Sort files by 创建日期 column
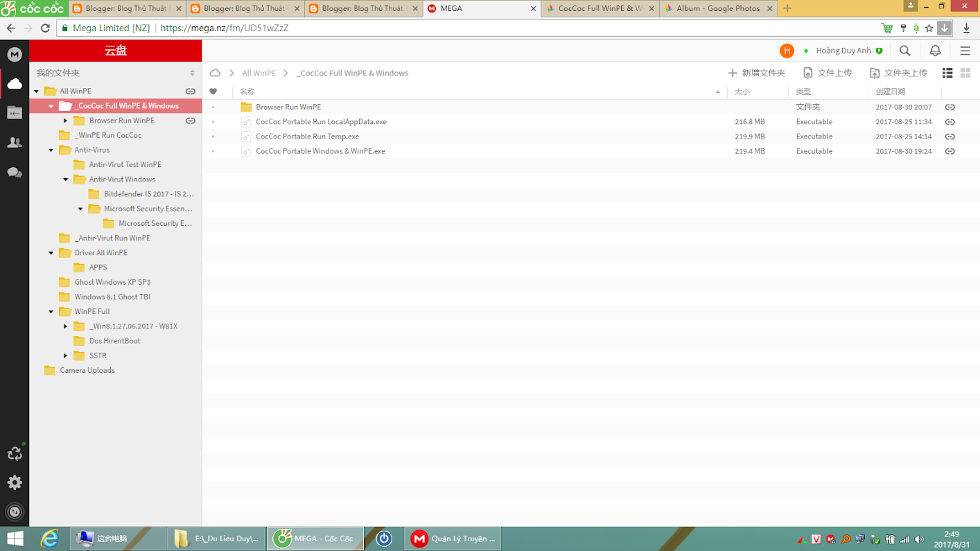The height and width of the screenshot is (551, 980). pyautogui.click(x=890, y=91)
